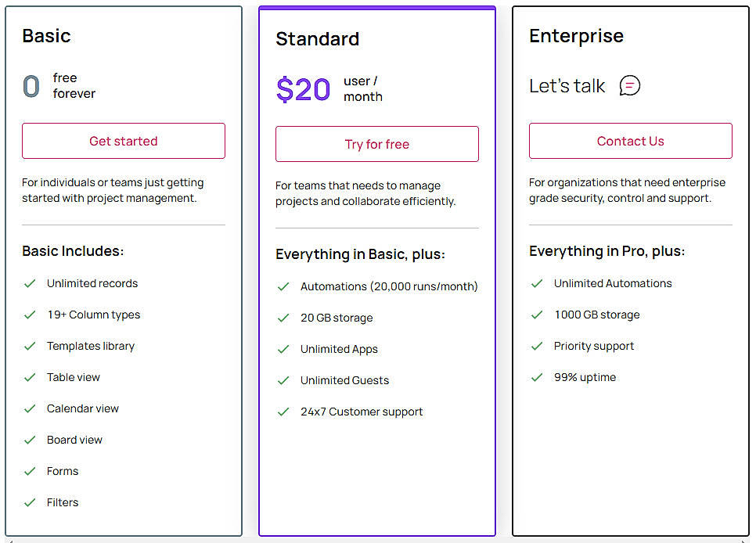The height and width of the screenshot is (543, 756).
Task: Select the Enterprise plan heading
Action: (x=576, y=35)
